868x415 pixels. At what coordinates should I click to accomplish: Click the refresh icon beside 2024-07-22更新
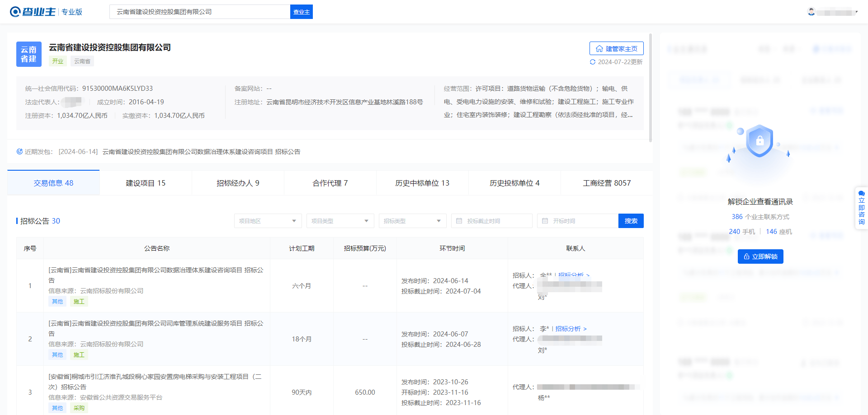point(593,62)
